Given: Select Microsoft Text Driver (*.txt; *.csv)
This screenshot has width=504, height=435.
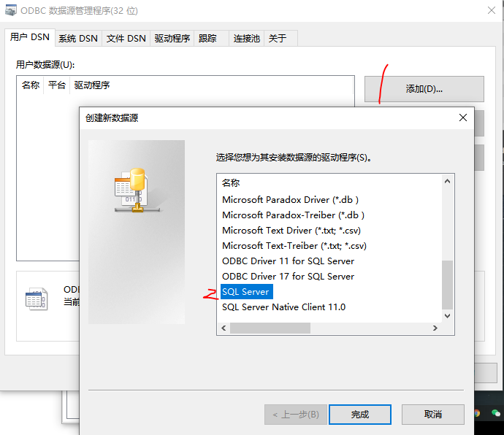Looking at the screenshot, I should coord(291,231).
